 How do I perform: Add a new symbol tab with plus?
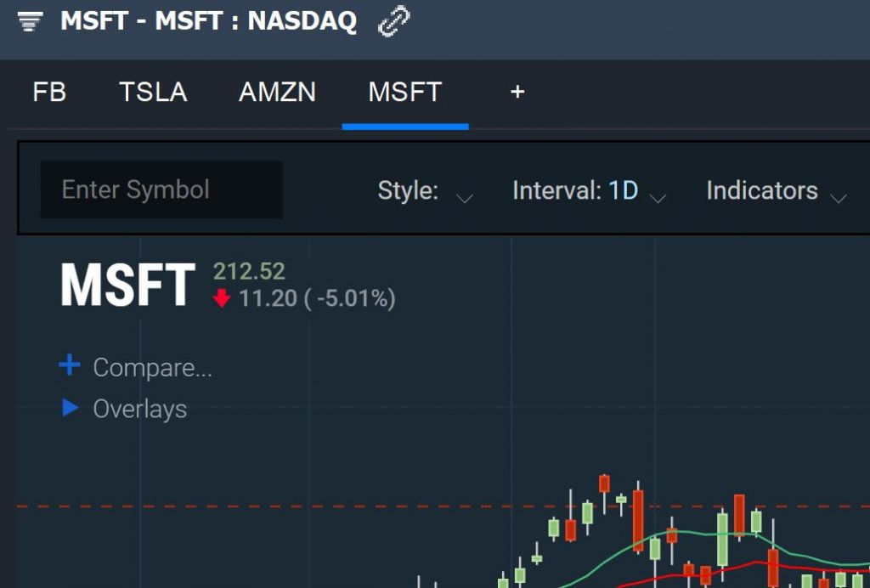click(517, 92)
